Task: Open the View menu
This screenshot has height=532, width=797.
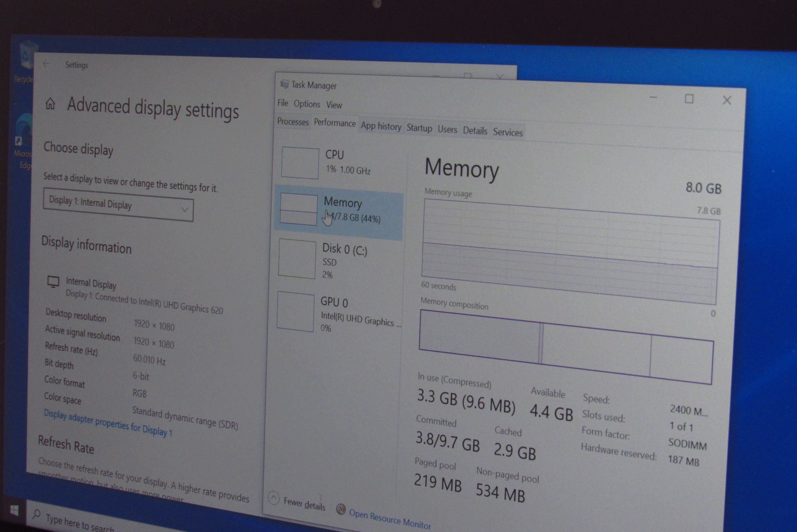Action: pyautogui.click(x=334, y=105)
